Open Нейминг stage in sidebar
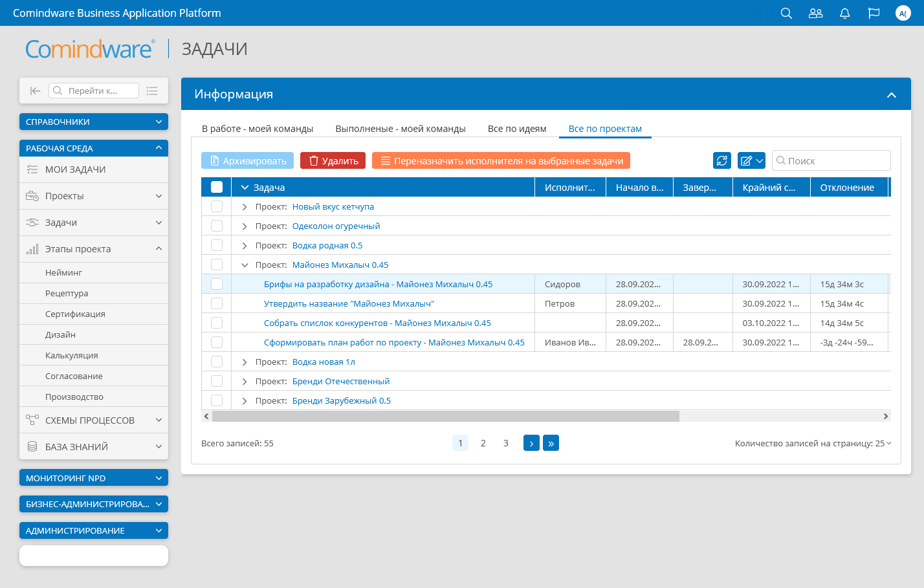Screen dimensions: 924x588 coord(94,272)
